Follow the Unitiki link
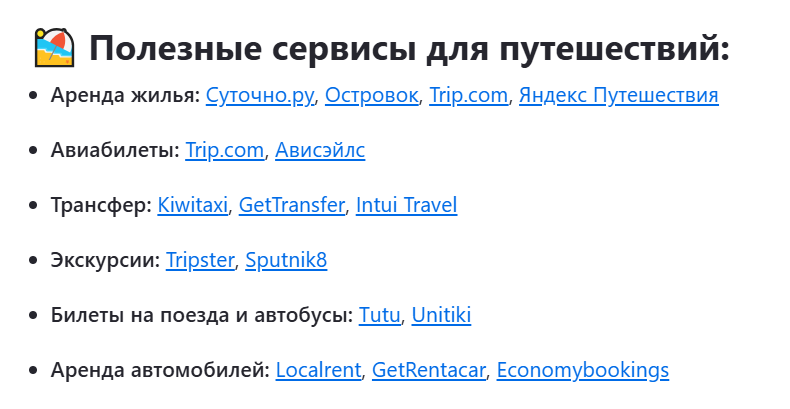The height and width of the screenshot is (409, 790). [441, 315]
